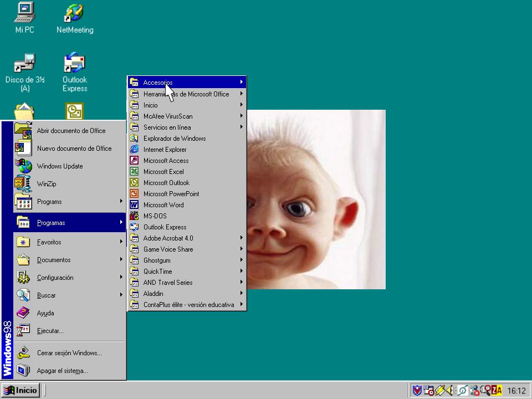The width and height of the screenshot is (532, 399).
Task: Start the MS-DOS prompt
Action: (187, 216)
